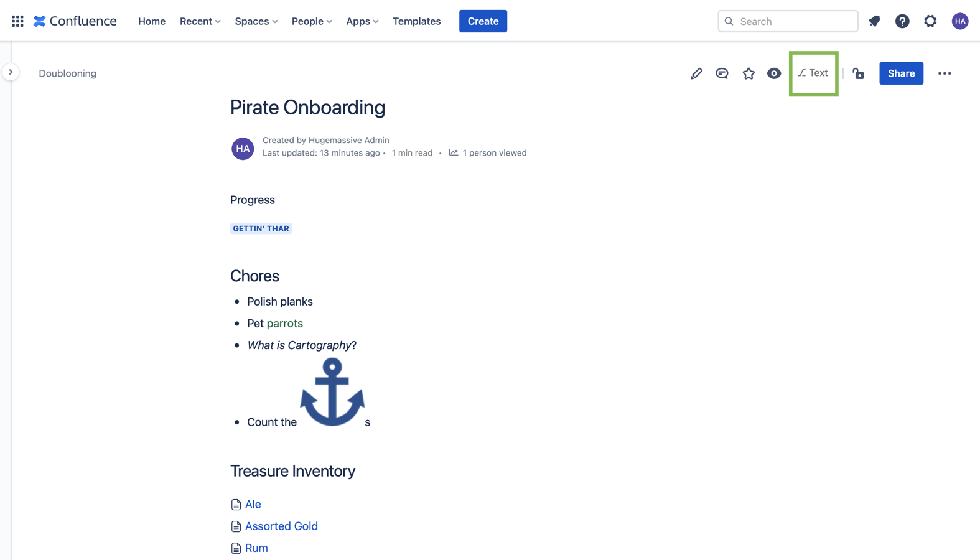Screen dimensions: 980x560
Task: Open the Ale page link
Action: click(253, 505)
